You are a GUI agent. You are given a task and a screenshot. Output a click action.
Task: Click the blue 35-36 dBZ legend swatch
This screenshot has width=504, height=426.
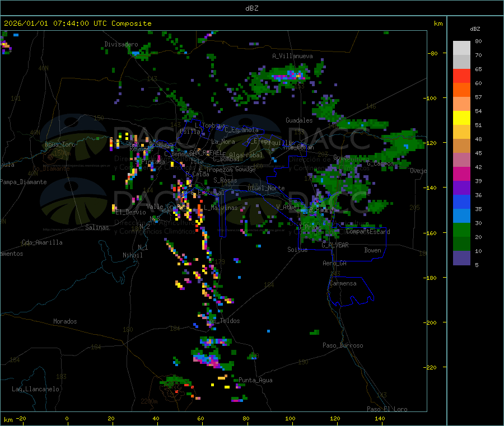461,202
